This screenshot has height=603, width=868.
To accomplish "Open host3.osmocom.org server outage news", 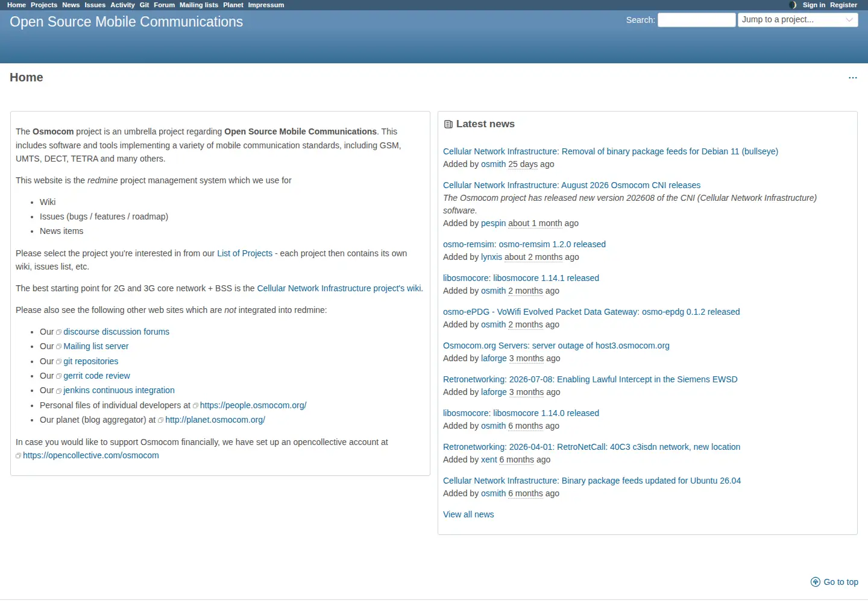I will point(556,346).
